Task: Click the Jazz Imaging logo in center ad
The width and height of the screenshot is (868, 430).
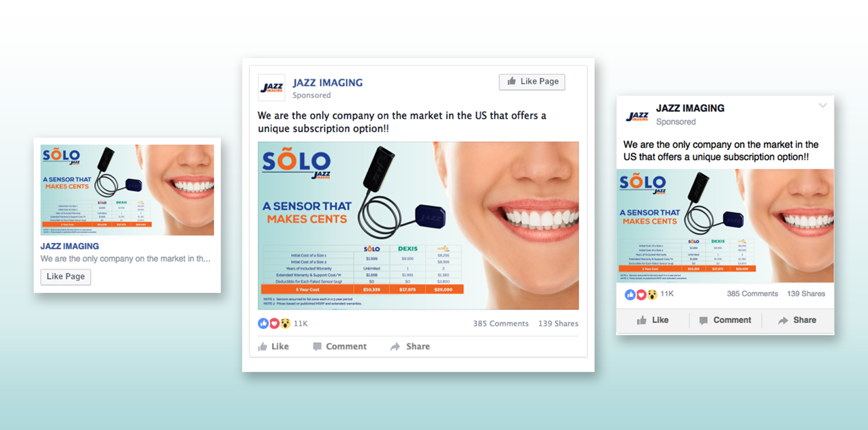Action: (x=272, y=88)
